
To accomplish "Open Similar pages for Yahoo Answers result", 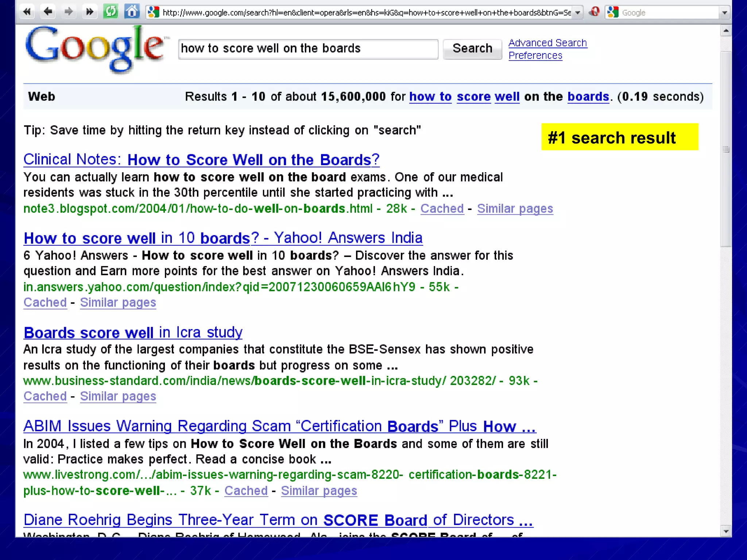I will click(118, 302).
